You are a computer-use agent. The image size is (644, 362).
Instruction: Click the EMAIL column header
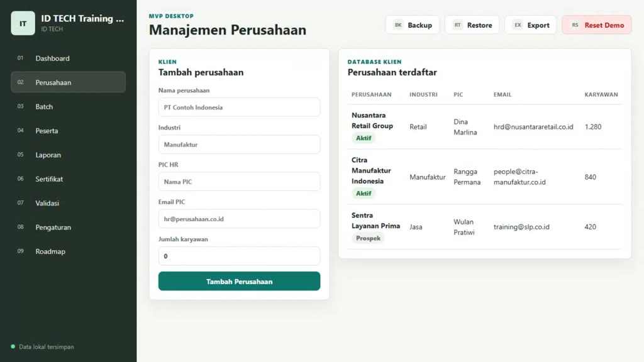[x=502, y=94]
